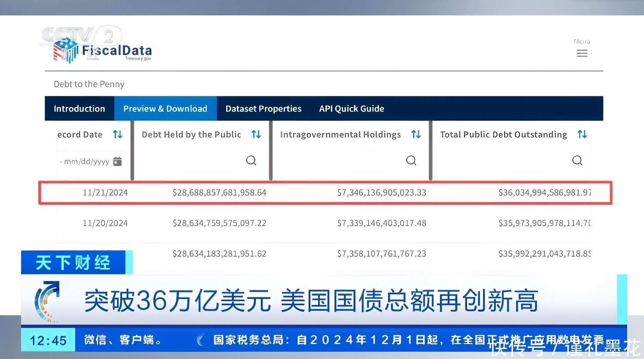Open the Record Date calendar picker

[117, 161]
